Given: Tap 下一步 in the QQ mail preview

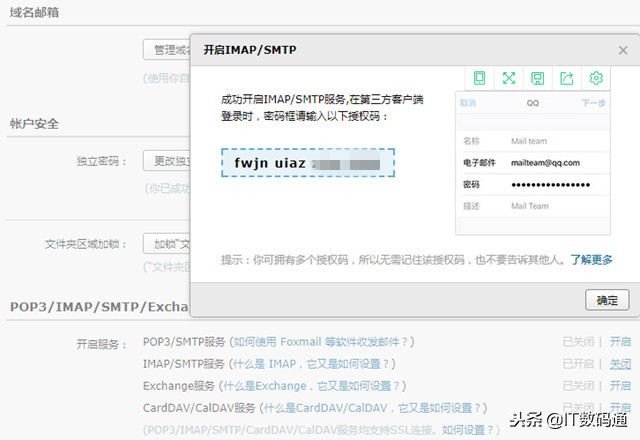Looking at the screenshot, I should coord(593,103).
